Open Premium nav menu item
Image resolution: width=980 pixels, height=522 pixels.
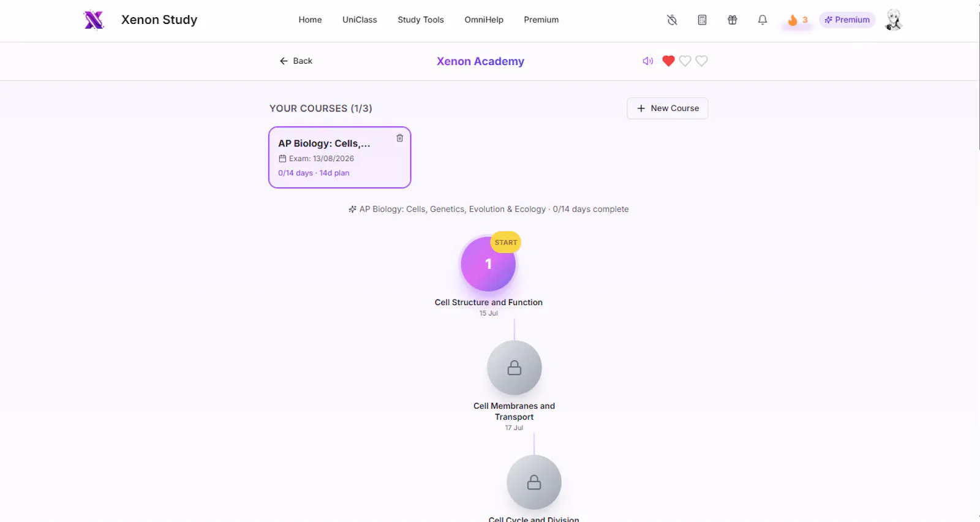(x=541, y=20)
